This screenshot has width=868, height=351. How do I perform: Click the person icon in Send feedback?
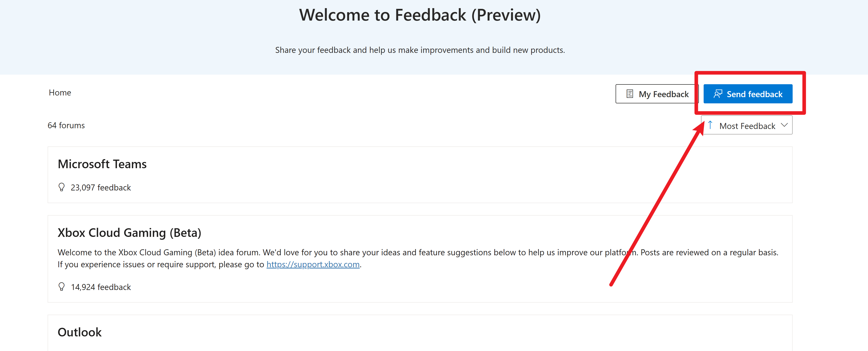click(718, 94)
